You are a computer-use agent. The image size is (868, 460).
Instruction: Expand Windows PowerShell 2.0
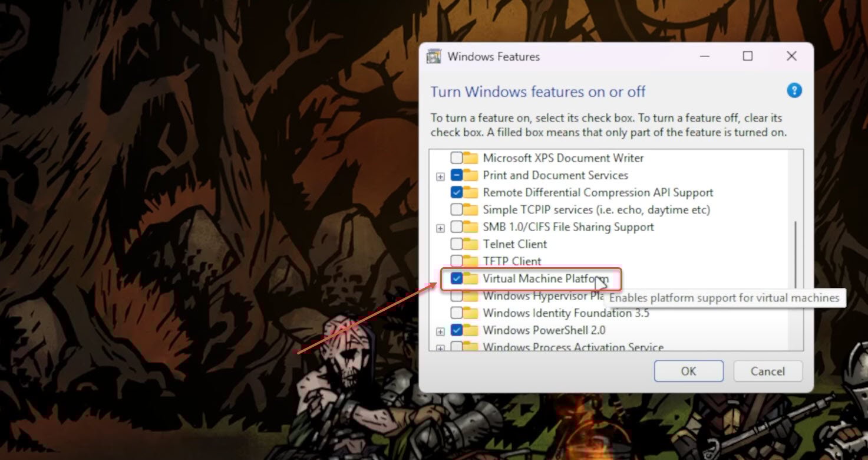click(x=440, y=330)
